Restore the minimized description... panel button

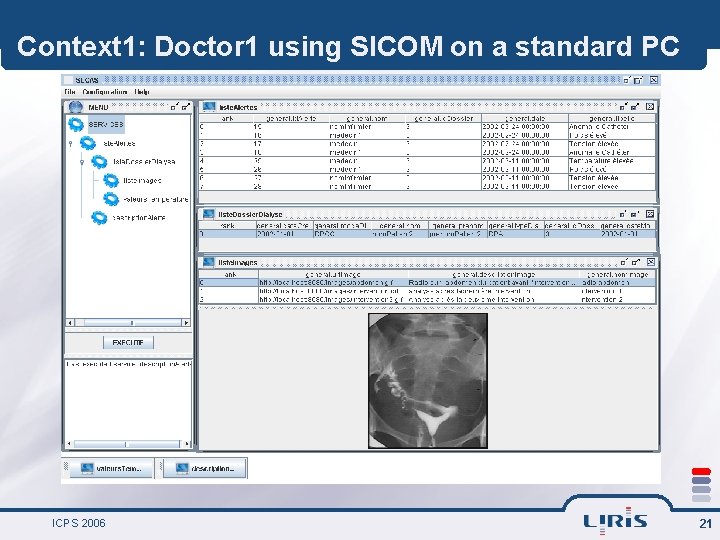205,468
